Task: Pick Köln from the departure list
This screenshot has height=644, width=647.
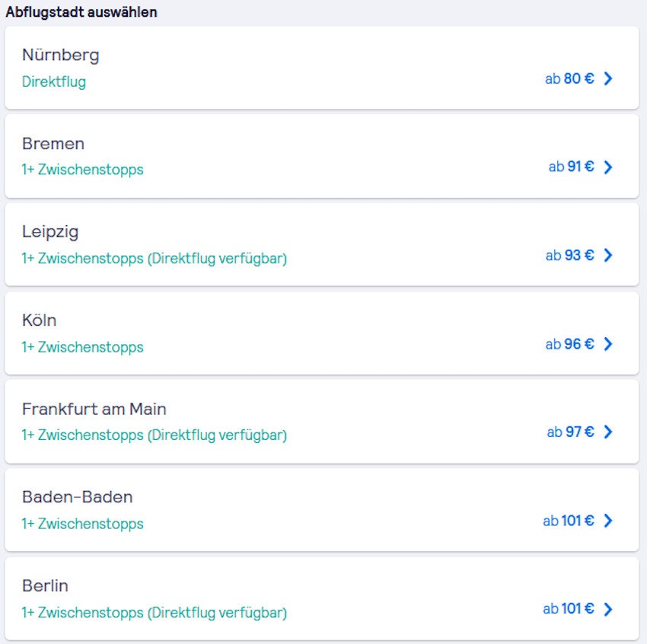Action: tap(40, 320)
